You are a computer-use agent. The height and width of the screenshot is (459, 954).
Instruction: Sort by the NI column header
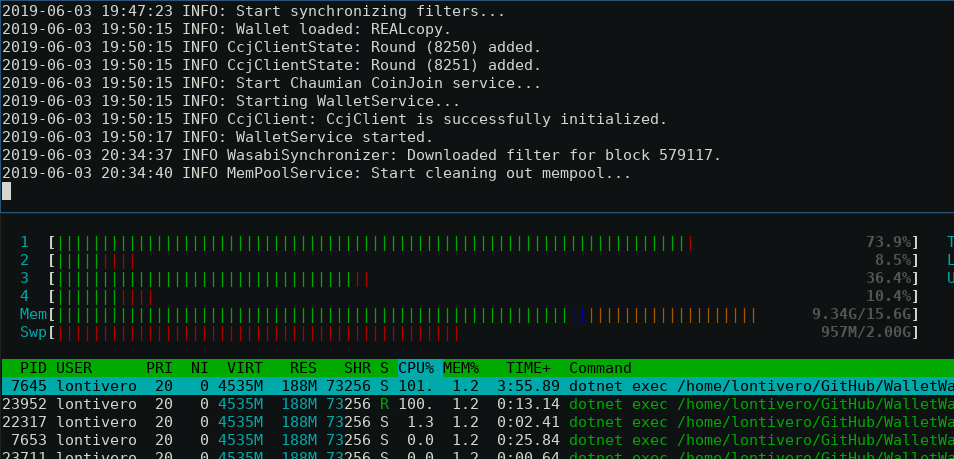tap(200, 368)
